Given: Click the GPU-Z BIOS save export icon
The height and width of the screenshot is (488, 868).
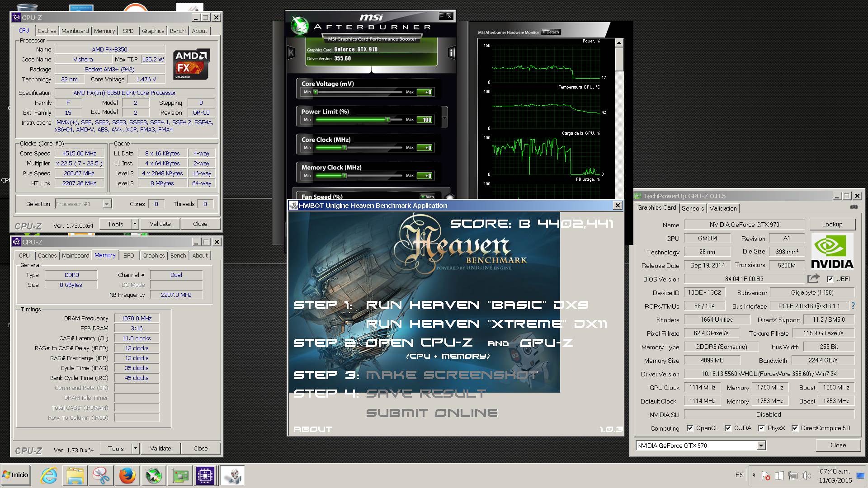Looking at the screenshot, I should [x=813, y=278].
